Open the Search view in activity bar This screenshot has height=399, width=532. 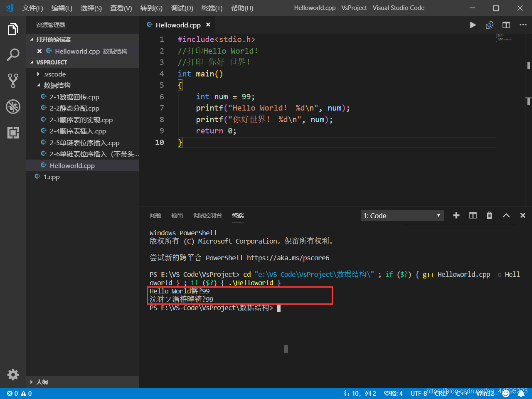tap(13, 55)
